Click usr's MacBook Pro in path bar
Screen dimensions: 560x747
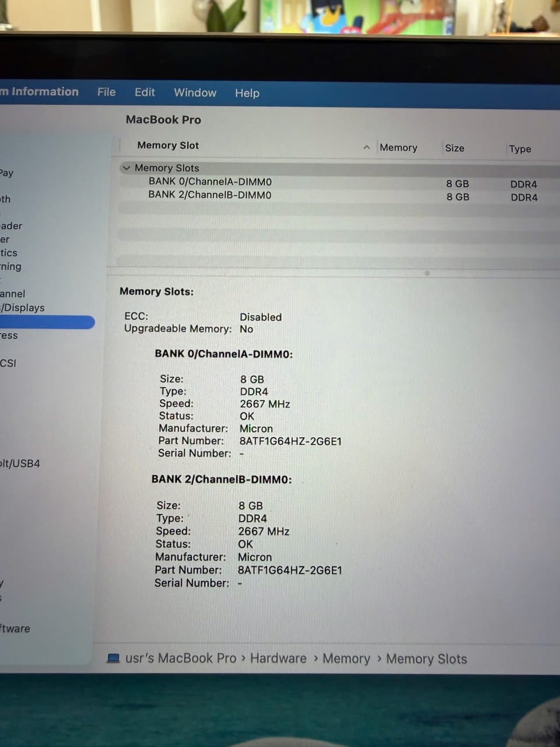click(x=181, y=658)
